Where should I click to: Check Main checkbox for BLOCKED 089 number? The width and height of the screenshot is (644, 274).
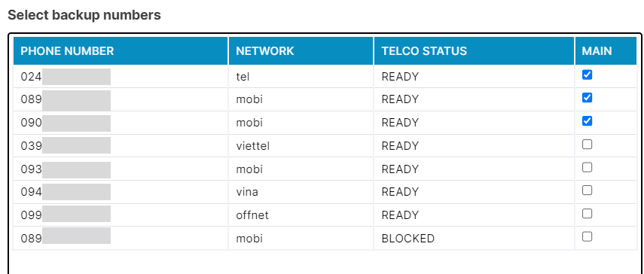pyautogui.click(x=587, y=236)
